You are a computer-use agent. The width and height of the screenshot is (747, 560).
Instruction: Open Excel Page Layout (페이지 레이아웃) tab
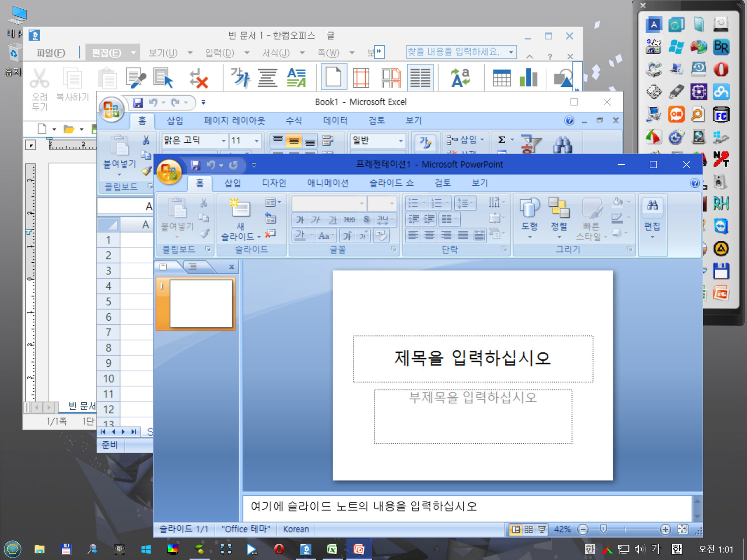[234, 120]
